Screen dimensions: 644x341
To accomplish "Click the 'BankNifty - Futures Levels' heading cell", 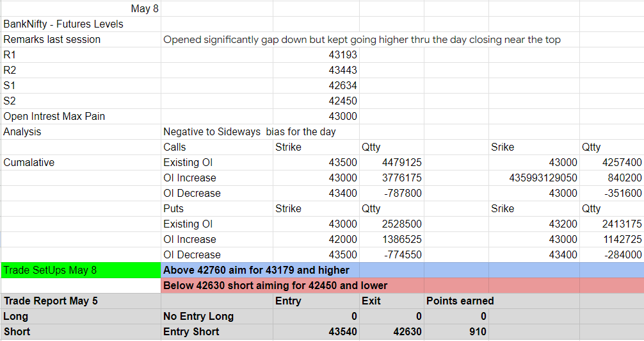I will click(81, 24).
